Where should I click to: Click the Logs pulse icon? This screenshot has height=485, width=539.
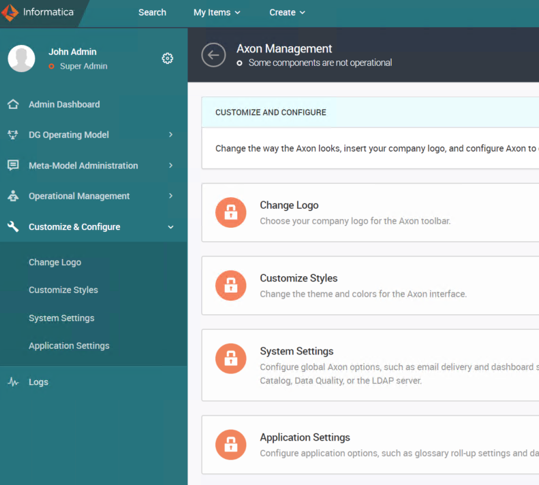(x=13, y=382)
